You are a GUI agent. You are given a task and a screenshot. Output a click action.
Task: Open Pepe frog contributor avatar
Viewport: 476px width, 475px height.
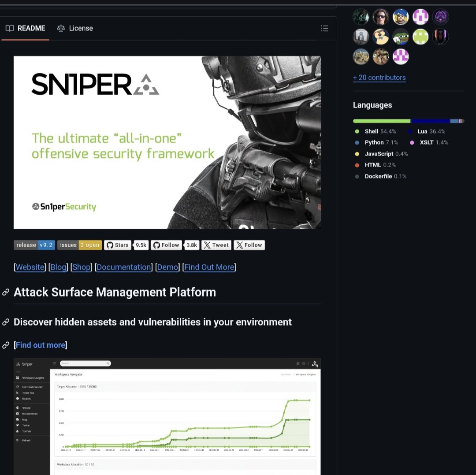401,37
